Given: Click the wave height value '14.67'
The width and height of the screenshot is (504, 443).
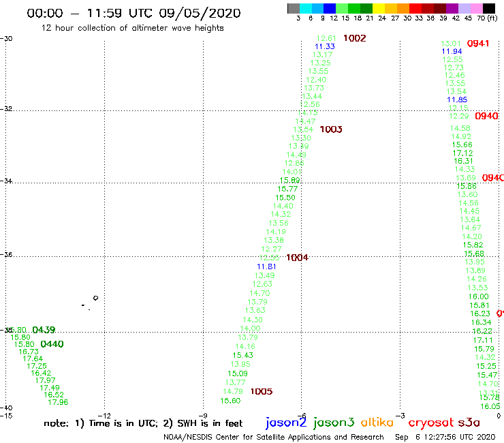Looking at the screenshot, I should 471,228.
